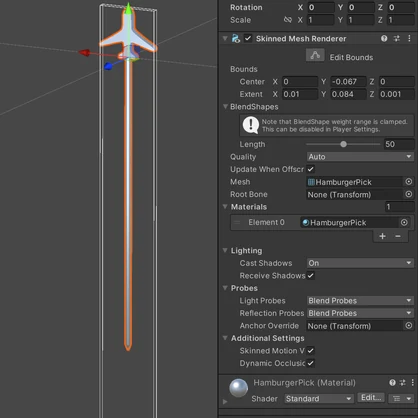Click the material Edit... button
This screenshot has height=418, width=418.
tap(371, 398)
